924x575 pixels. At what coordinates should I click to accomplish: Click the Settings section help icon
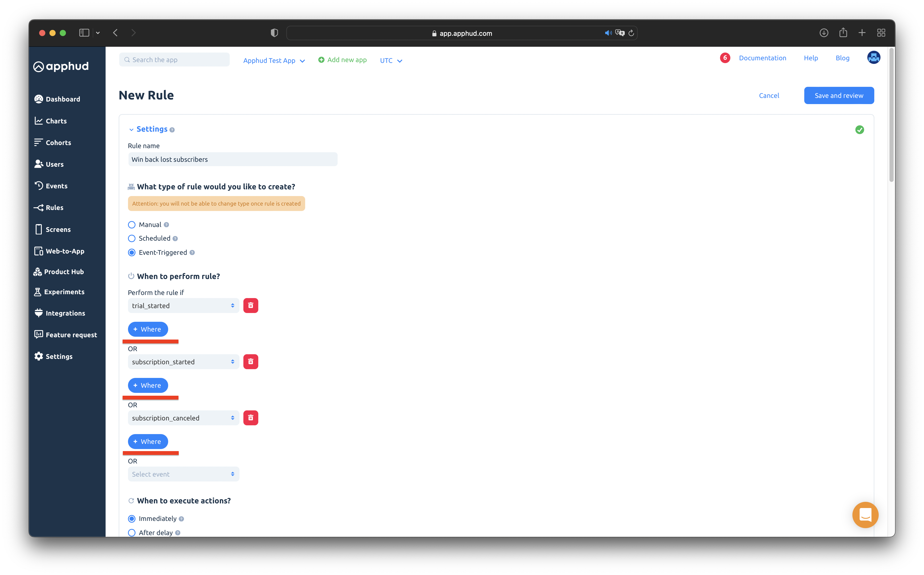coord(172,130)
